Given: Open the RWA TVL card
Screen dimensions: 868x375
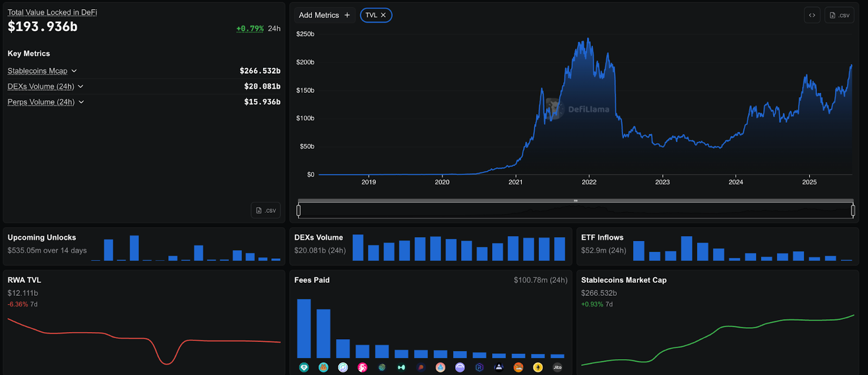Looking at the screenshot, I should (24, 280).
